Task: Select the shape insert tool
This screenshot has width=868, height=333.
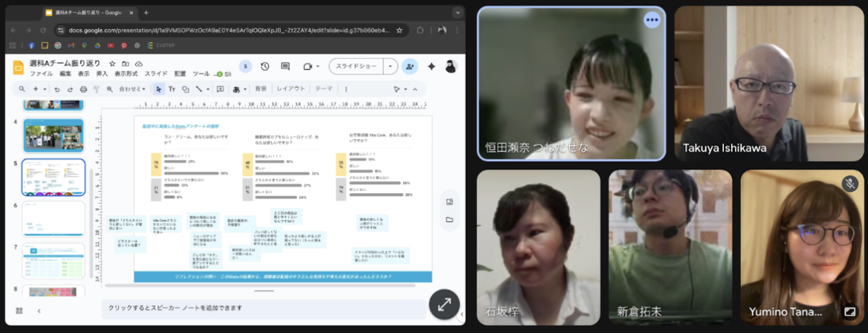Action: coord(185,89)
